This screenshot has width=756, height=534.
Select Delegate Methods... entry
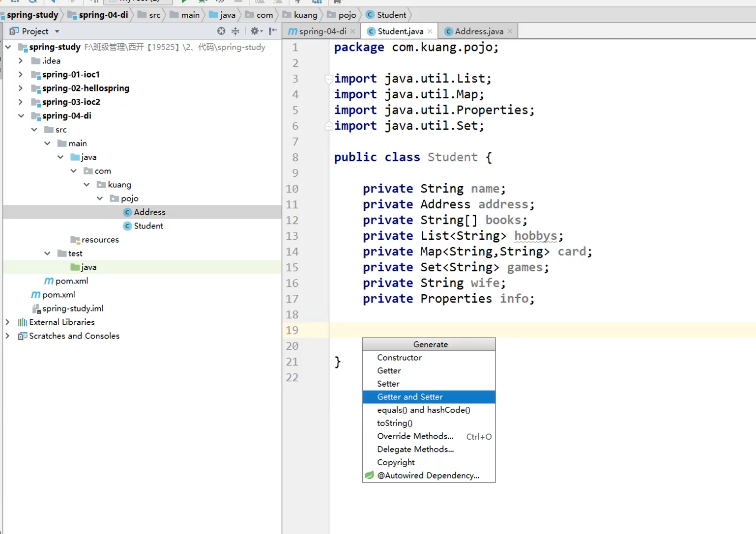429,450
